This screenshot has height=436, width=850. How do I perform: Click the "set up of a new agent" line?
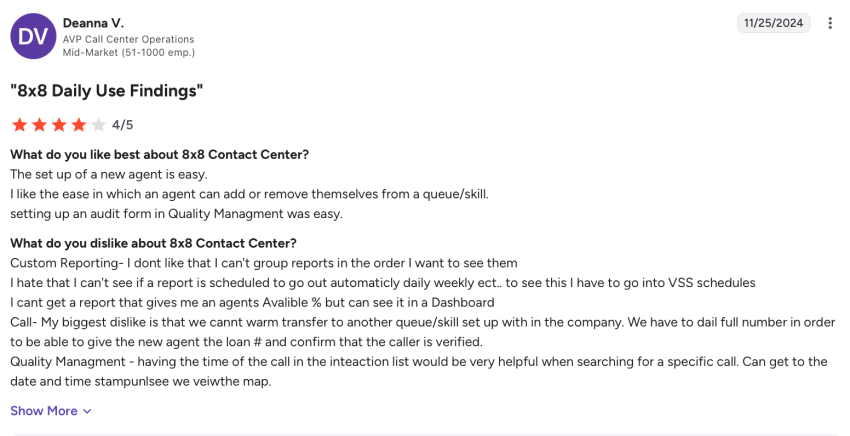coord(109,174)
